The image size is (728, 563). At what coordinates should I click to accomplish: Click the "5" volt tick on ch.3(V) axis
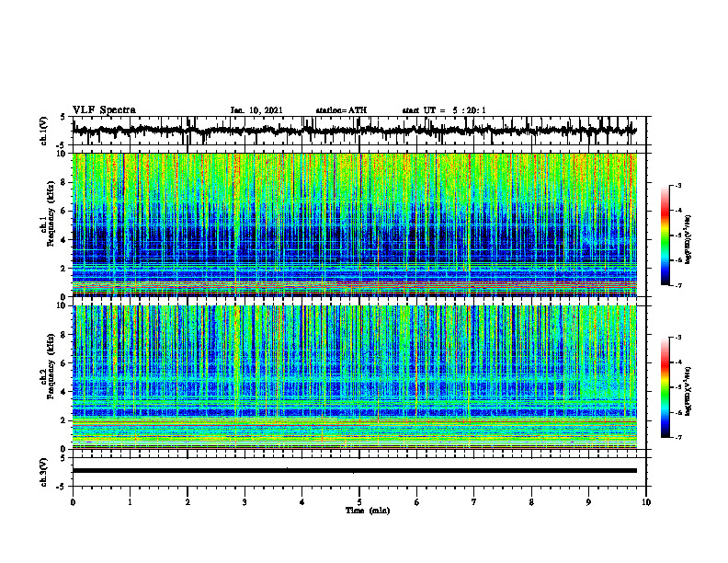(x=63, y=458)
